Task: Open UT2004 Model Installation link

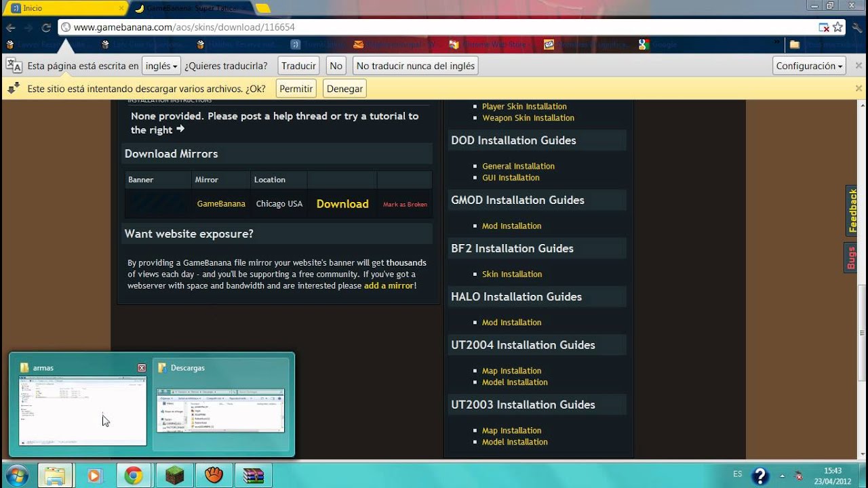Action: [515, 382]
